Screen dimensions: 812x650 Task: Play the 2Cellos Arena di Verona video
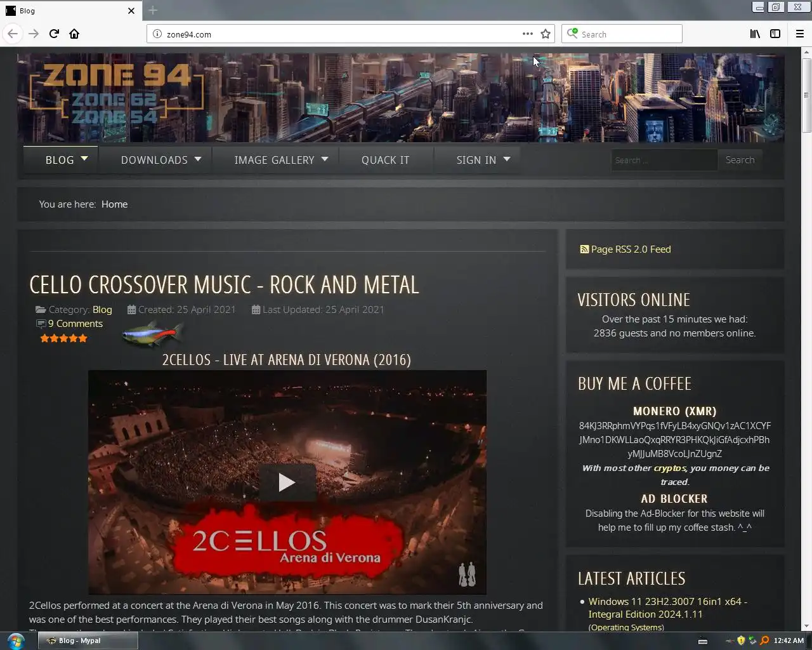coord(287,482)
